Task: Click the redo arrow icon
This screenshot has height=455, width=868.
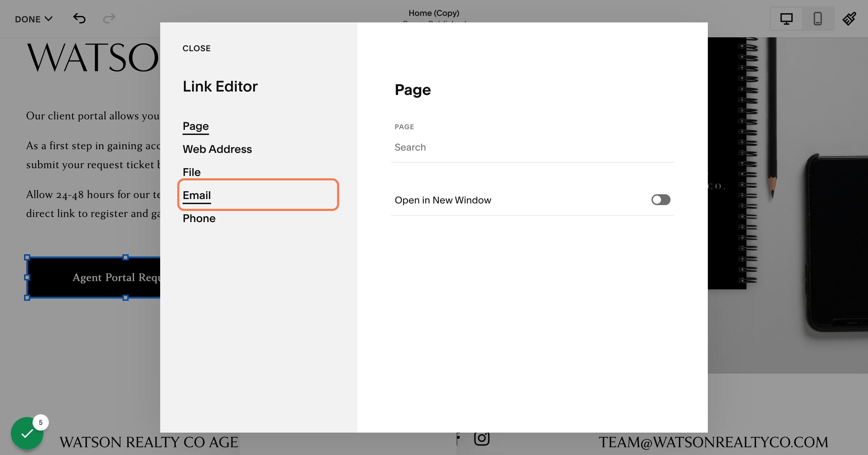Action: pos(109,19)
